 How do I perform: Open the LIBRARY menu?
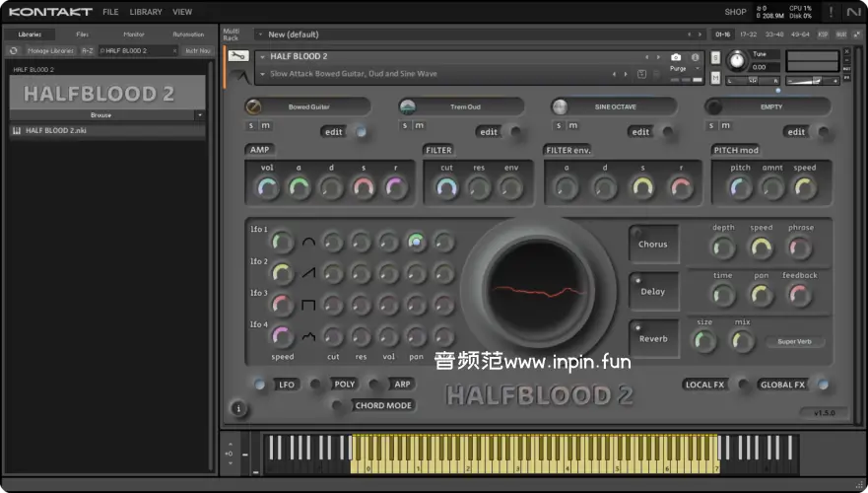(x=146, y=12)
